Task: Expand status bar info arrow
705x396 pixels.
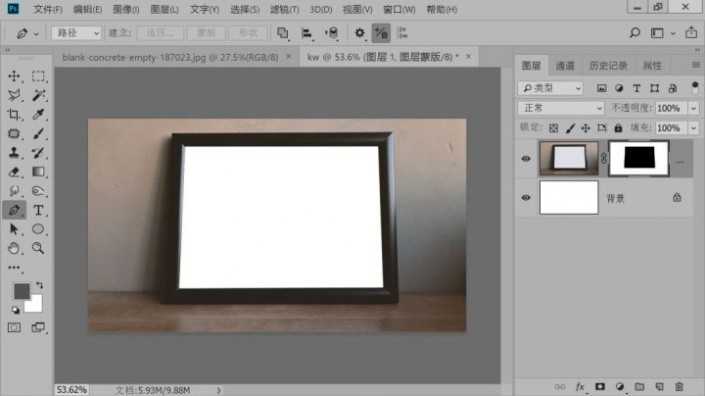Action: tap(219, 390)
